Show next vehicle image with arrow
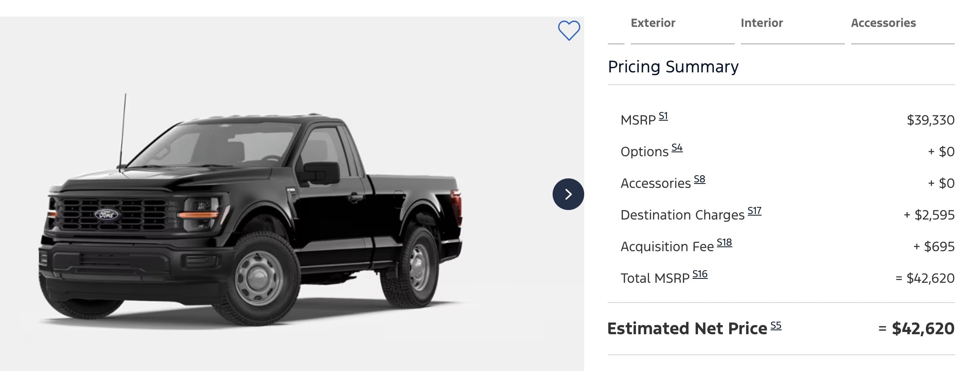This screenshot has height=371, width=980. click(x=568, y=194)
